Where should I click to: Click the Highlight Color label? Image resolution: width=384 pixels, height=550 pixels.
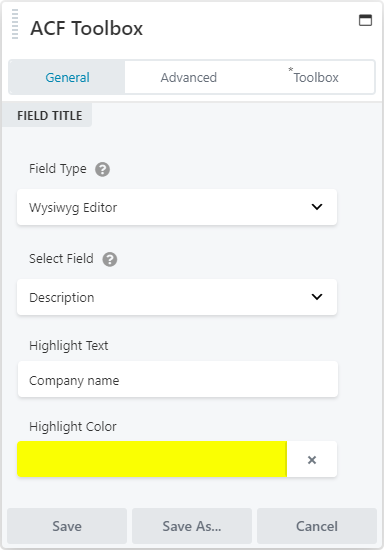click(x=73, y=427)
